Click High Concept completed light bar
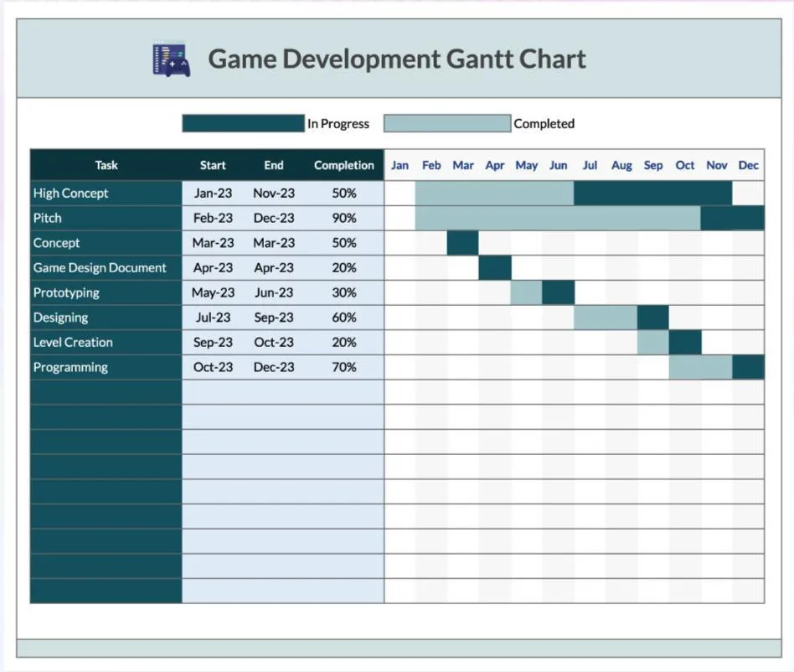 coord(495,193)
